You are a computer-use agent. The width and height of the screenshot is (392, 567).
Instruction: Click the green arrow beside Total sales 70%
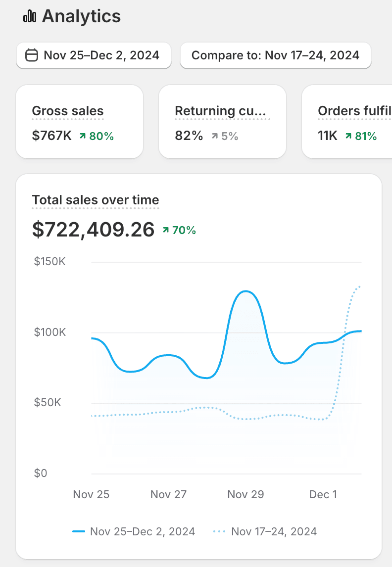pos(166,230)
